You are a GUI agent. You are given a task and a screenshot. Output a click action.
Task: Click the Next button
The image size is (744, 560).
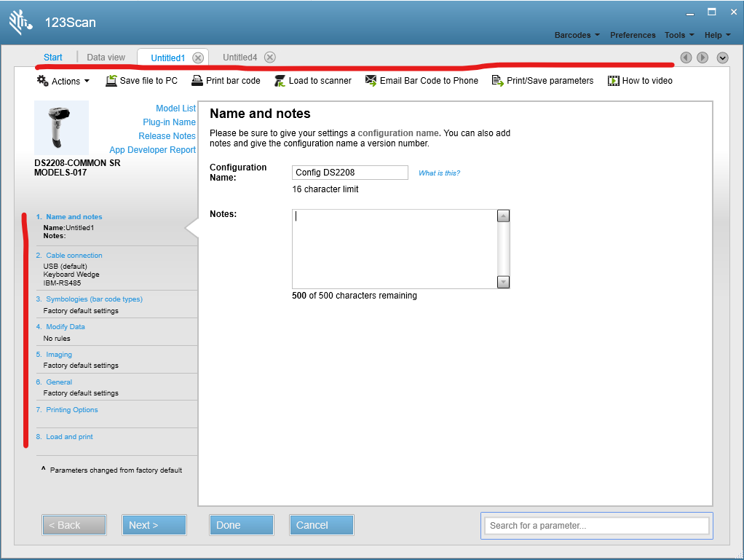pos(154,525)
